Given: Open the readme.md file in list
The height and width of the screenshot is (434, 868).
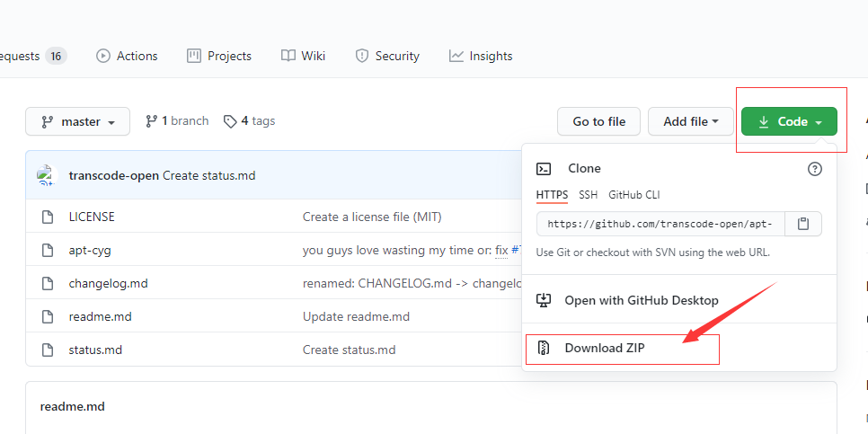Looking at the screenshot, I should 101,316.
